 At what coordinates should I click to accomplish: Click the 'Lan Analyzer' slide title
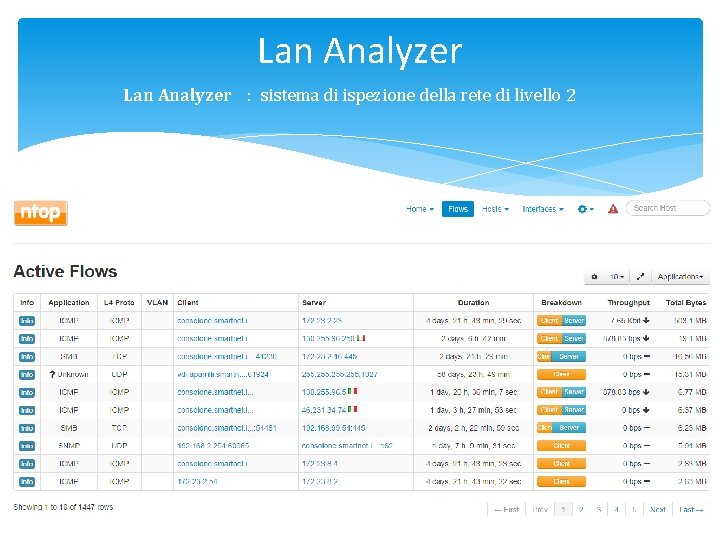click(x=360, y=51)
